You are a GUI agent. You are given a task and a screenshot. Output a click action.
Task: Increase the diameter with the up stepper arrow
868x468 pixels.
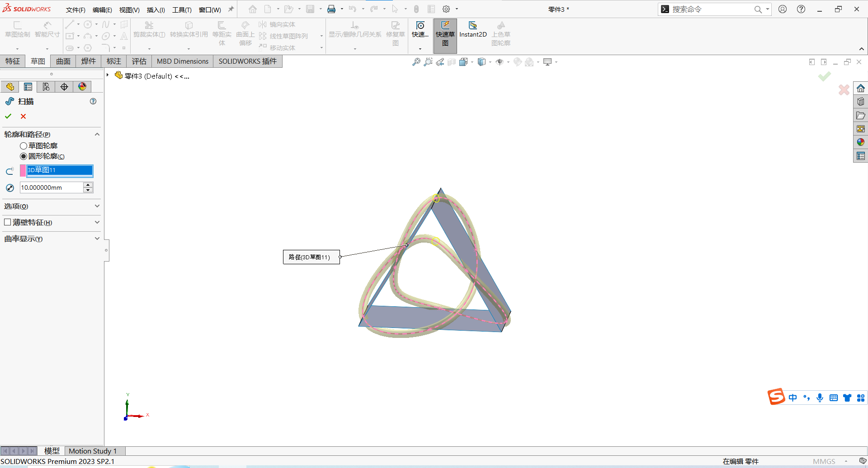(x=88, y=185)
